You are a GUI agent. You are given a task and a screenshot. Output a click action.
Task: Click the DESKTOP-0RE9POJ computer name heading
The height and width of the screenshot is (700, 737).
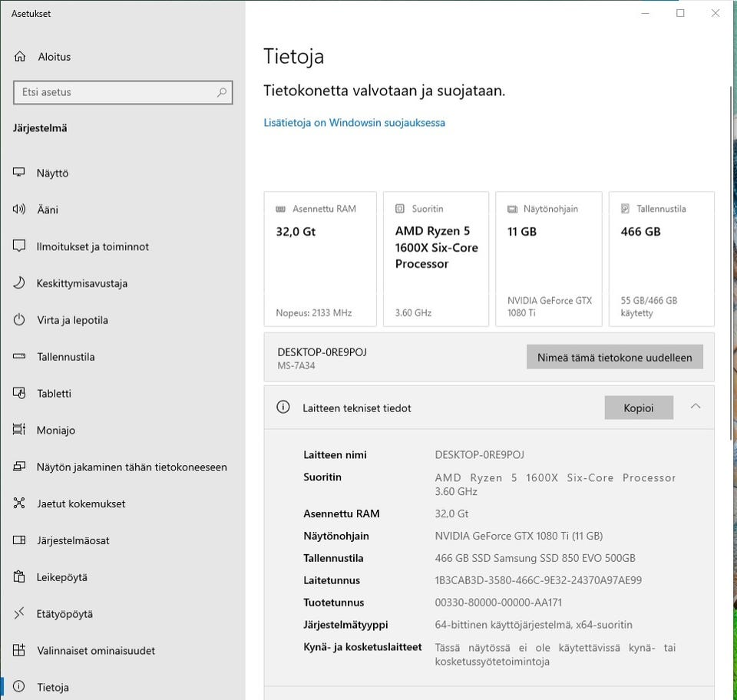click(322, 352)
